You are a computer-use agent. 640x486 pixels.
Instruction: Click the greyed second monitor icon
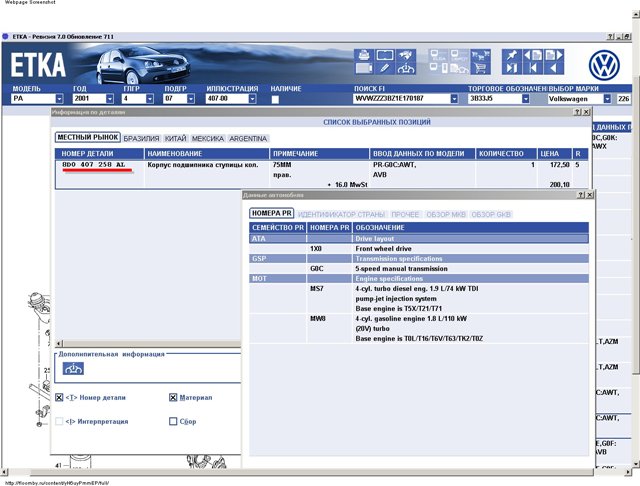coord(459,55)
